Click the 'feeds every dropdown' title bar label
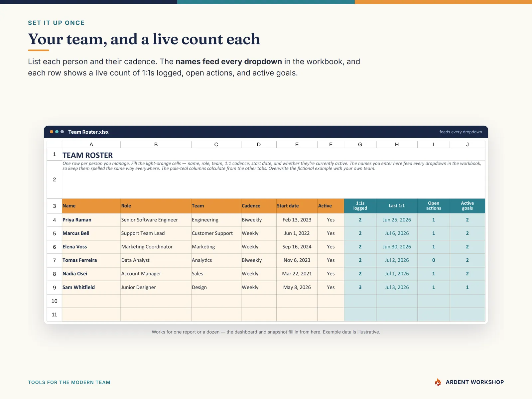532x399 pixels. [x=461, y=132]
